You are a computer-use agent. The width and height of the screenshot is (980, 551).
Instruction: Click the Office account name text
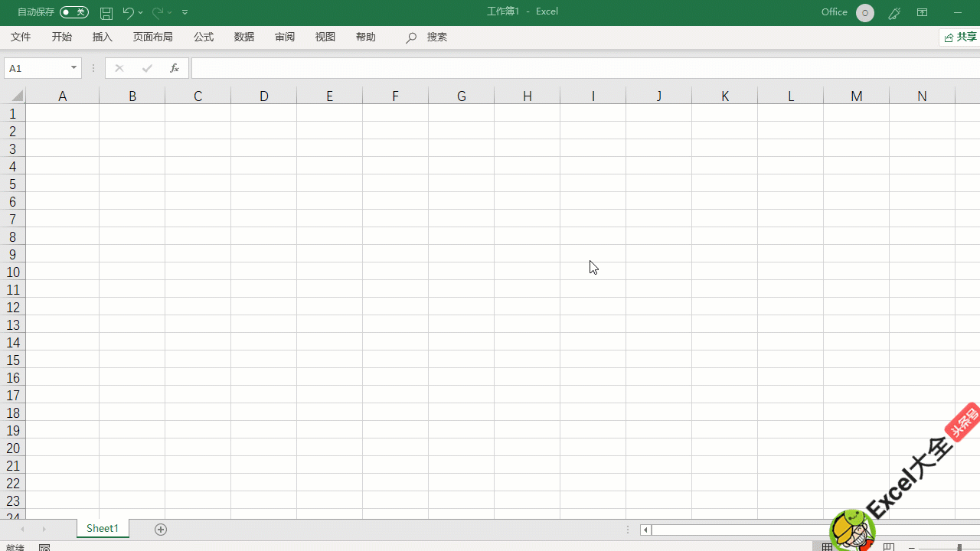(x=835, y=12)
